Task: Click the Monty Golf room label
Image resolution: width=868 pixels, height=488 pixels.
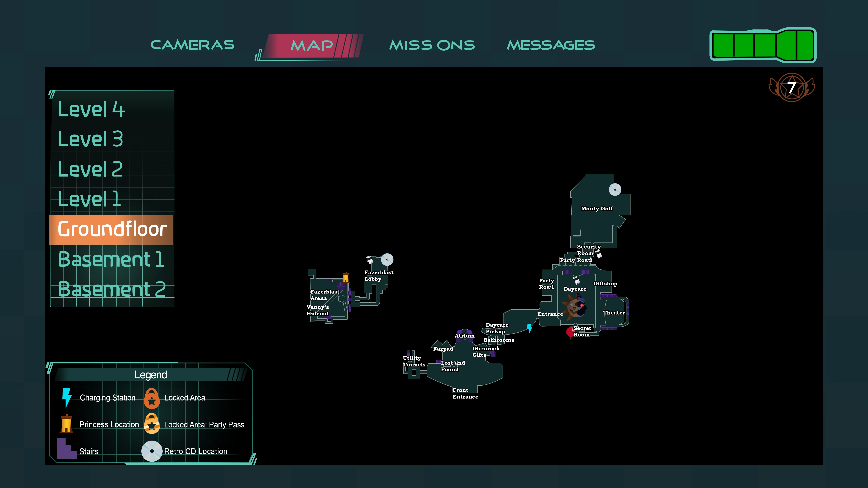Action: (x=597, y=208)
